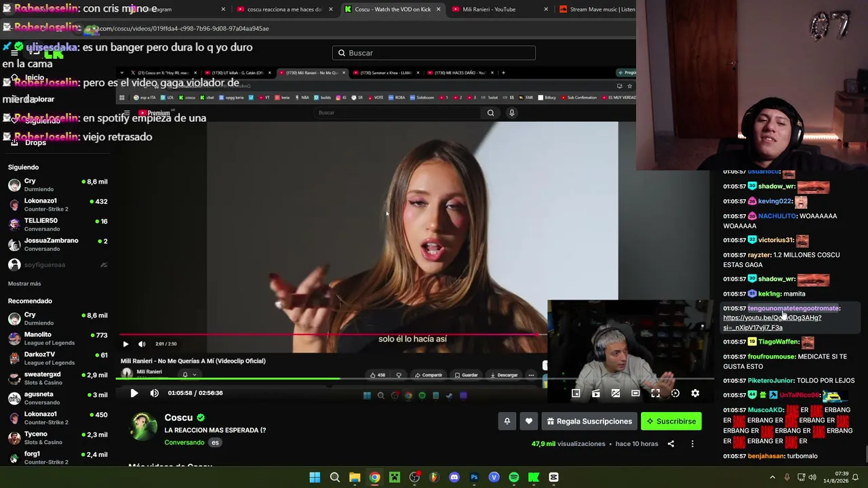Click the Regala Suscripciones button
Image resolution: width=868 pixels, height=488 pixels.
(x=589, y=422)
